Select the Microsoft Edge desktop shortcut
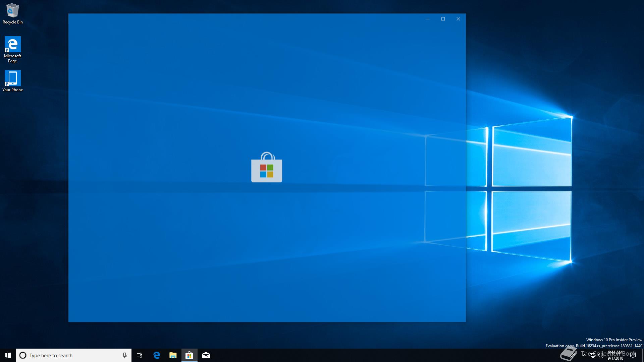The image size is (644, 362). pyautogui.click(x=12, y=50)
